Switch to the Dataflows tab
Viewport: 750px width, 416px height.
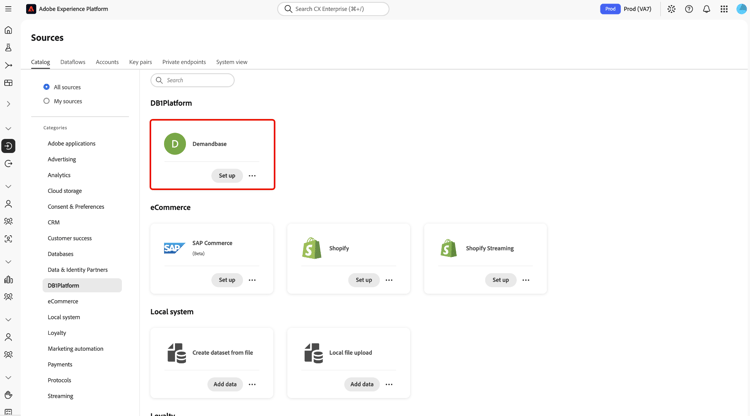point(73,62)
